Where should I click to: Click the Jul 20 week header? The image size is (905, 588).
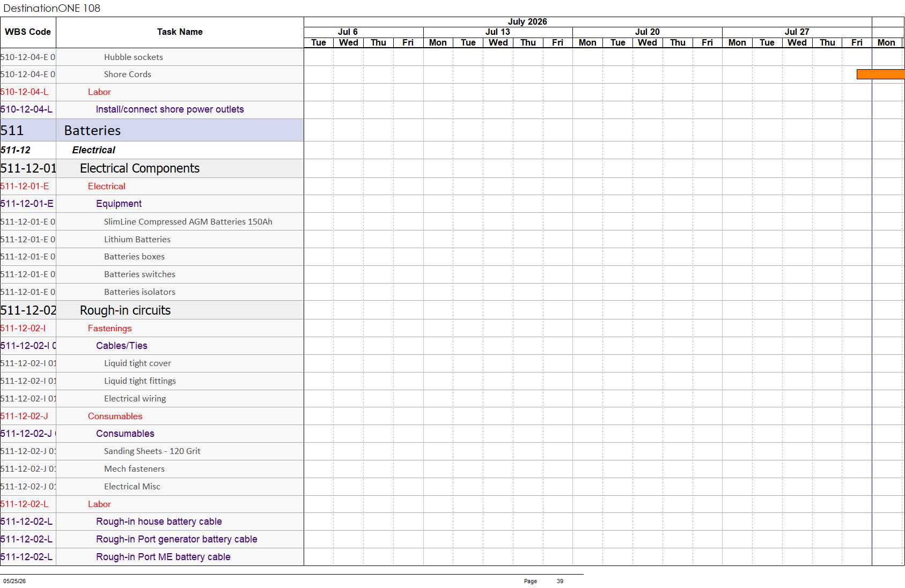648,32
